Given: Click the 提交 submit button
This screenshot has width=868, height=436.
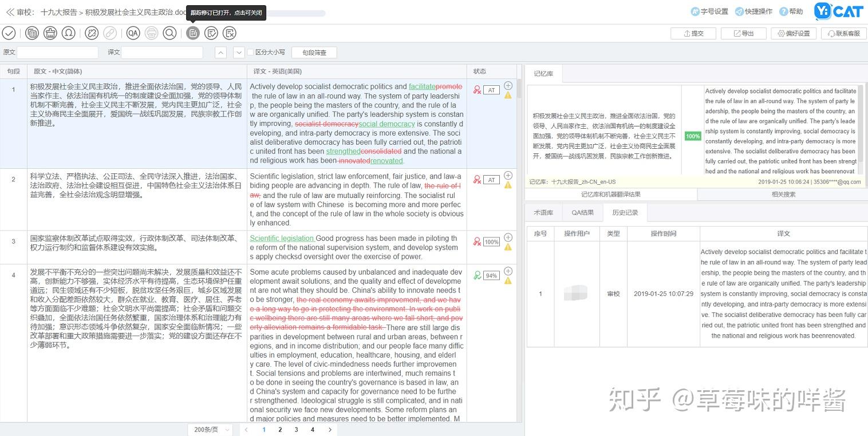Looking at the screenshot, I should [x=693, y=33].
